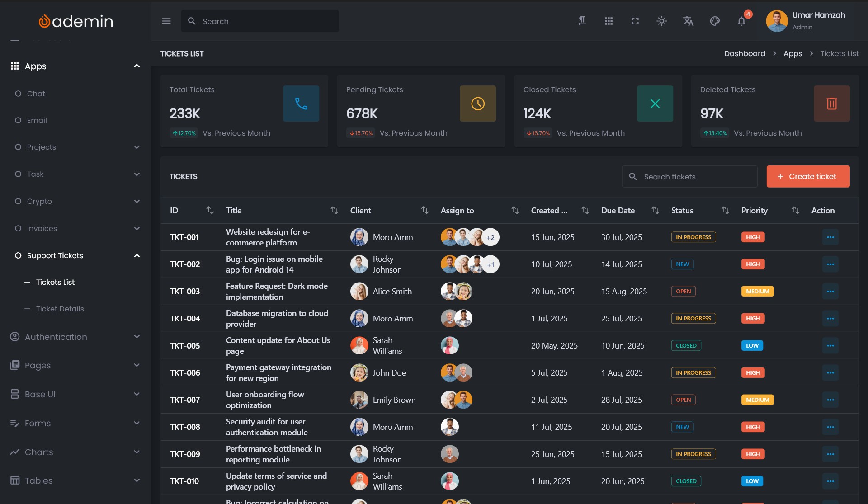Open the language translate icon
The image size is (868, 504).
click(x=688, y=21)
